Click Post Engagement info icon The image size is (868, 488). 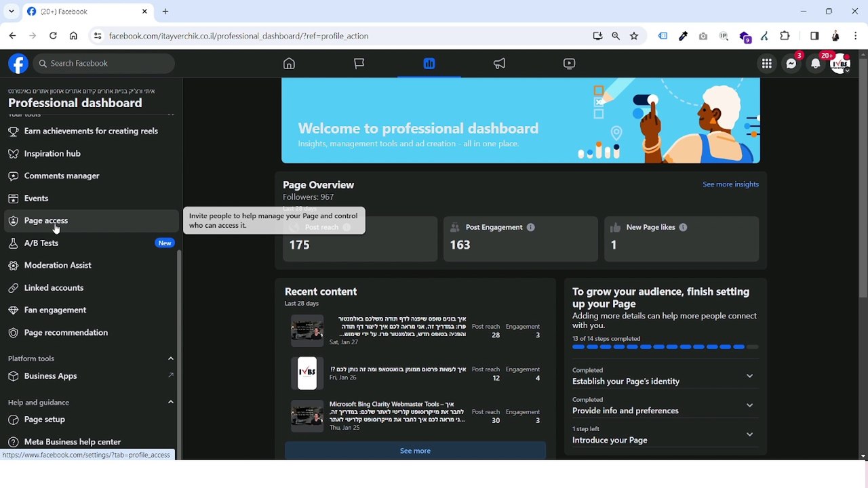point(531,227)
